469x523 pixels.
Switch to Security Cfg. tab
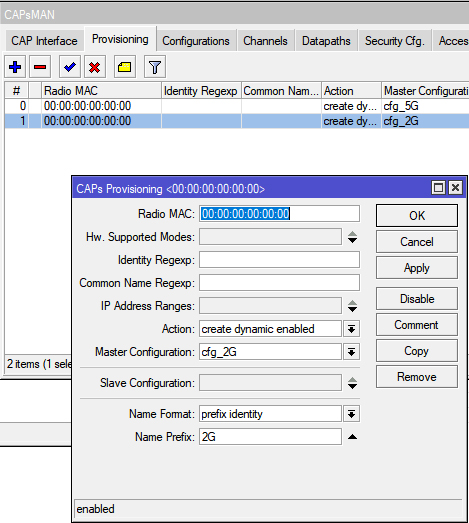tap(395, 41)
